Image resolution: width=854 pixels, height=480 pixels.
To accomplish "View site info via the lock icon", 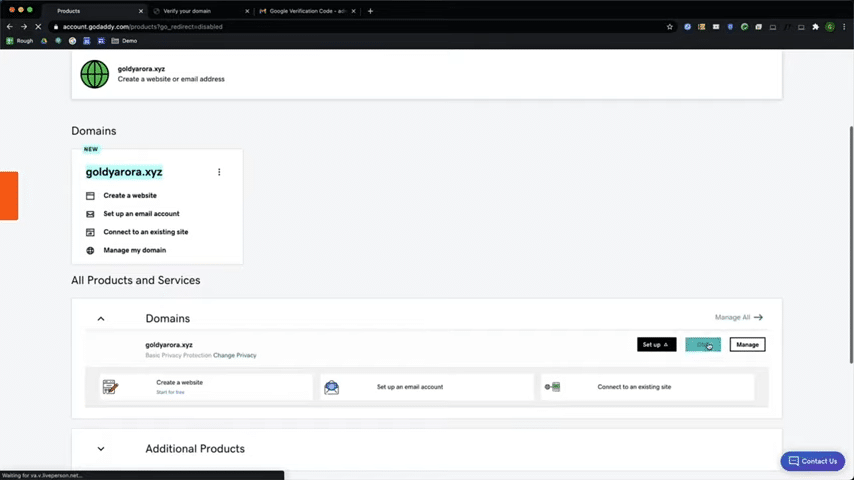I will point(56,27).
